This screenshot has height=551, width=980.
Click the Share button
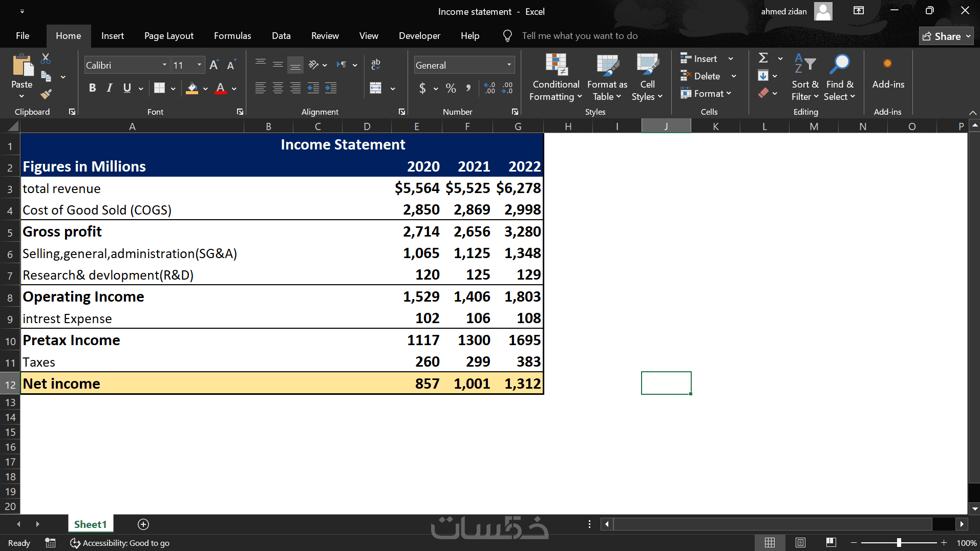tap(946, 36)
